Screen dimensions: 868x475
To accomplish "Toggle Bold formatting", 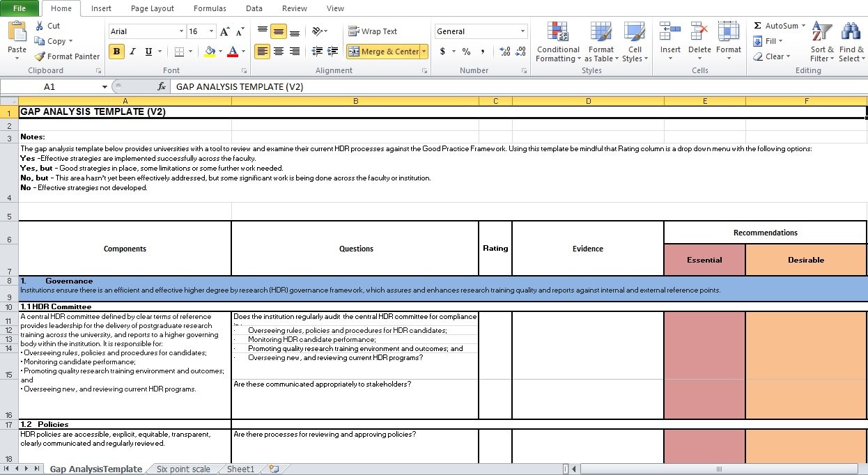I will pyautogui.click(x=116, y=52).
